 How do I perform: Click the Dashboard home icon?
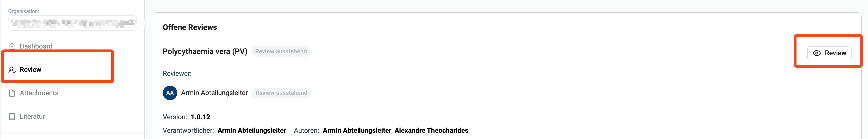(x=12, y=46)
